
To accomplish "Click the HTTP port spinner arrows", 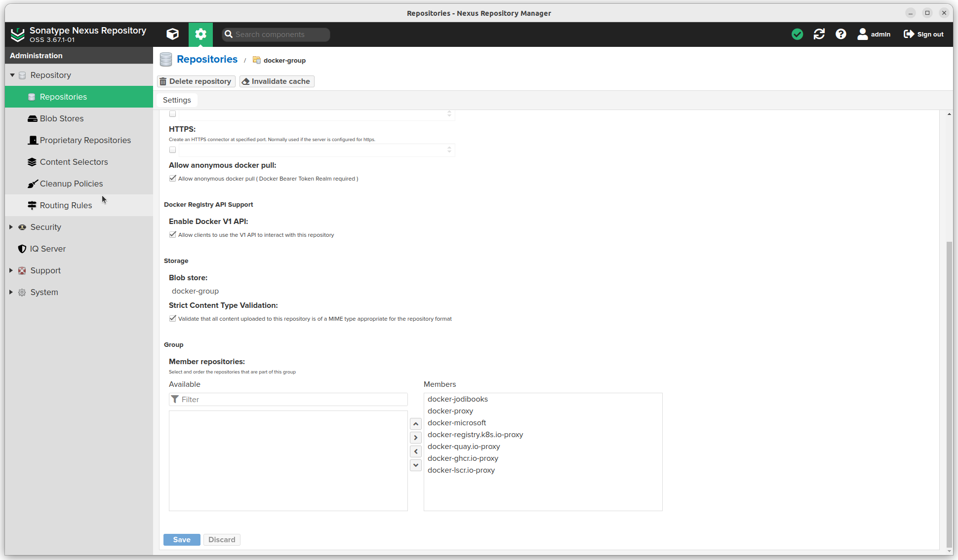I will point(449,114).
